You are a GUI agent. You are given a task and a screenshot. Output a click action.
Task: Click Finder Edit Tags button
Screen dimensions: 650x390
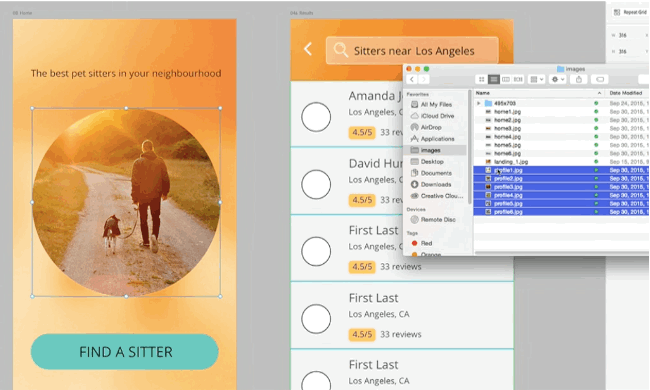point(599,79)
